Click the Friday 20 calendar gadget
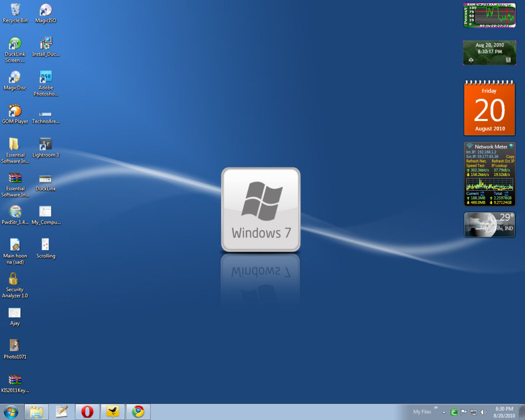This screenshot has height=420, width=525. click(x=490, y=108)
